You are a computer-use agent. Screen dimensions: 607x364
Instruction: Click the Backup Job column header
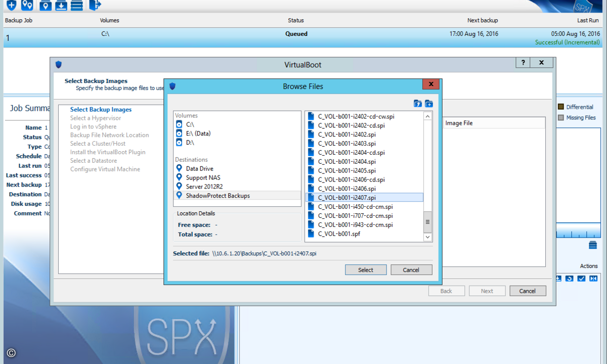pyautogui.click(x=19, y=21)
